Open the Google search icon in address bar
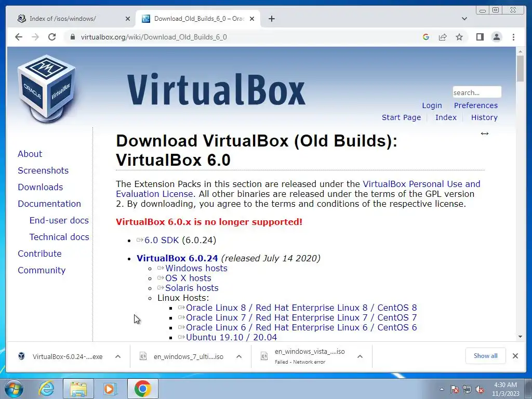The image size is (532, 399). [x=426, y=37]
